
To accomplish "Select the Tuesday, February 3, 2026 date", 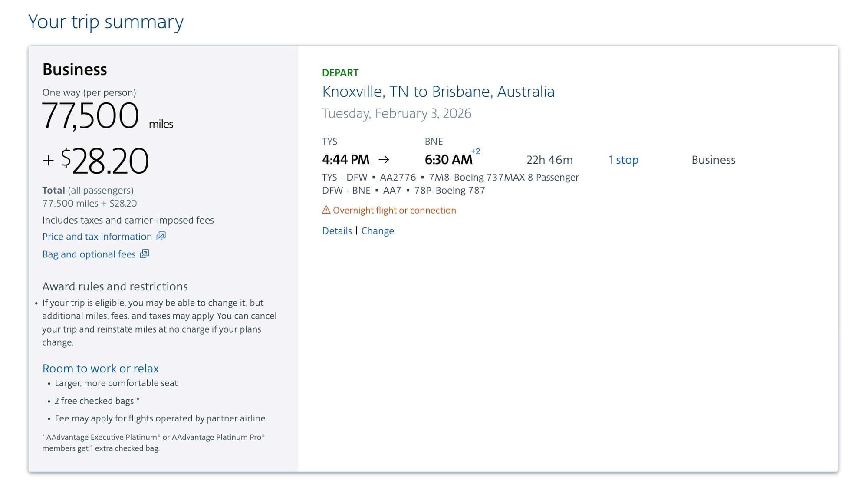I will coord(397,113).
